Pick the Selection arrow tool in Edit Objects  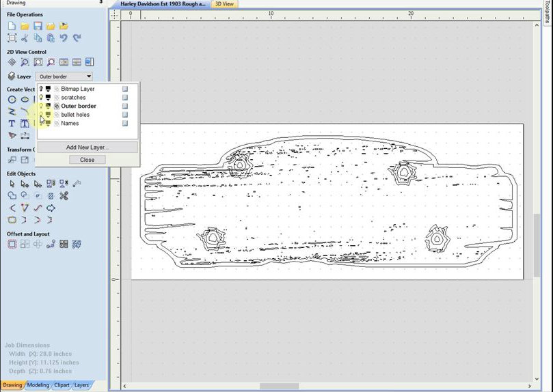[12, 184]
